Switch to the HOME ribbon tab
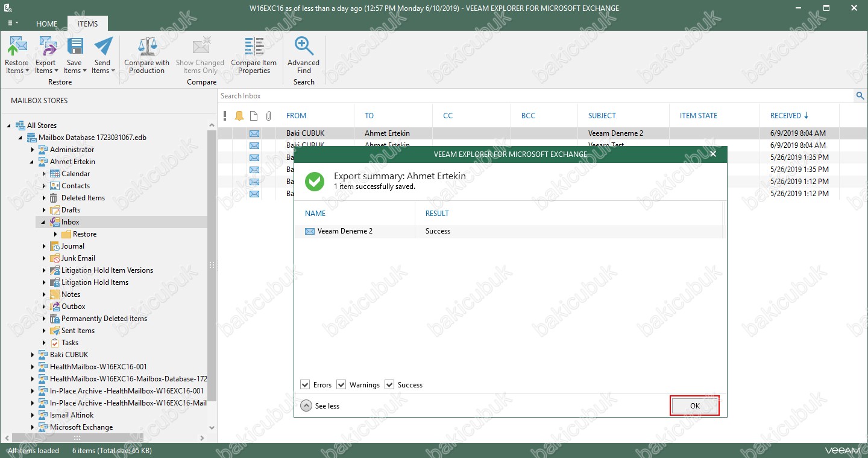 coord(46,24)
